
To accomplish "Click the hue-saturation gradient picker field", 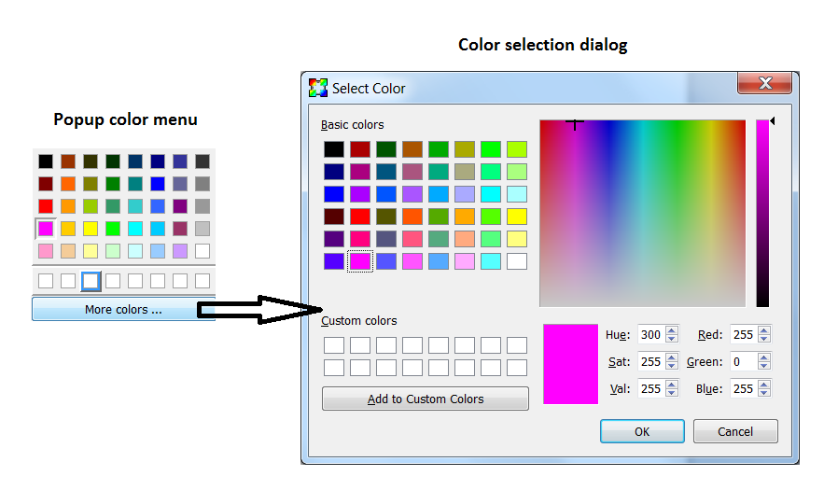I will coord(642,214).
